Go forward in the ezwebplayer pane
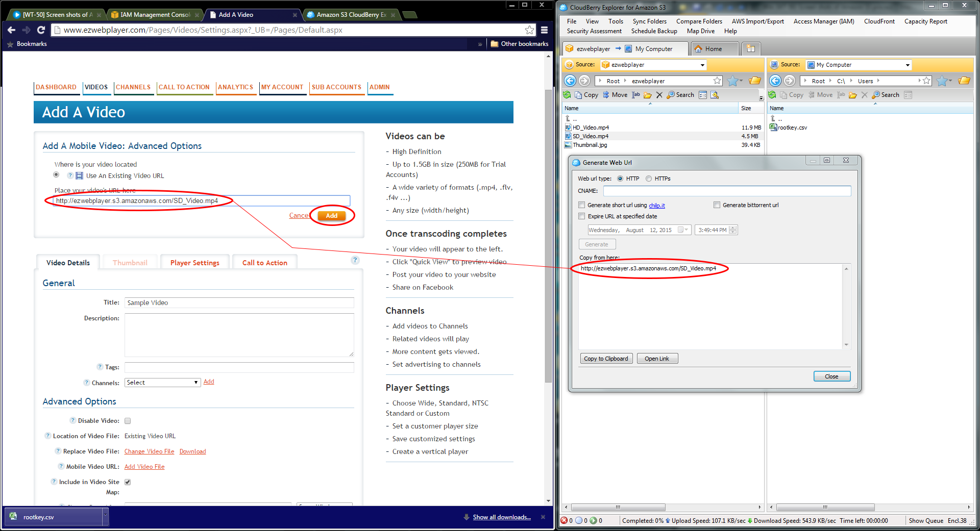Screen dimensions: 980x531 point(584,81)
